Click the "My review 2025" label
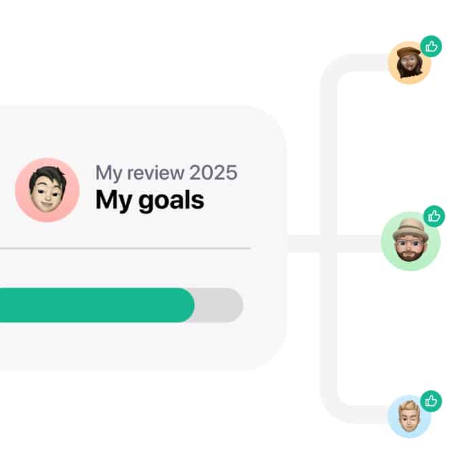The width and height of the screenshot is (476, 476). (167, 173)
